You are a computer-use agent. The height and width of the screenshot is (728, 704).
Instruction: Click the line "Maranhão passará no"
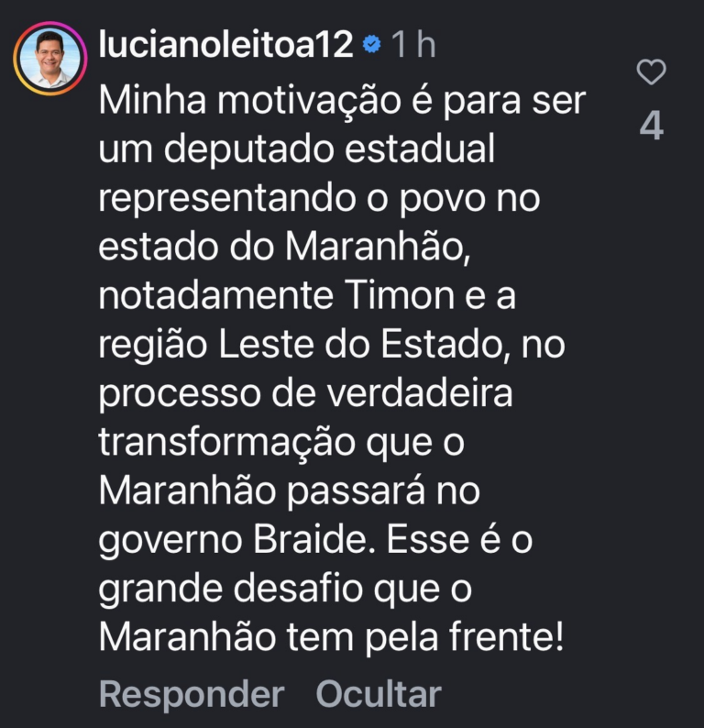[289, 491]
